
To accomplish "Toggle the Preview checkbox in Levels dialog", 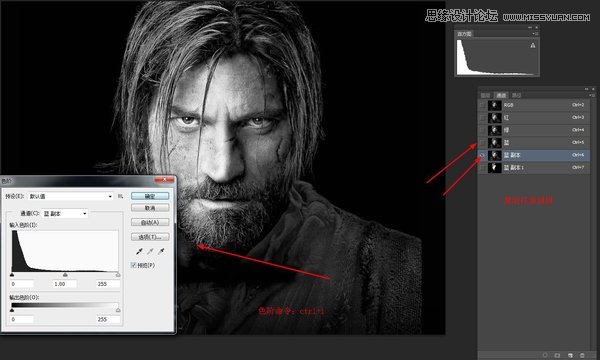I will click(x=134, y=265).
